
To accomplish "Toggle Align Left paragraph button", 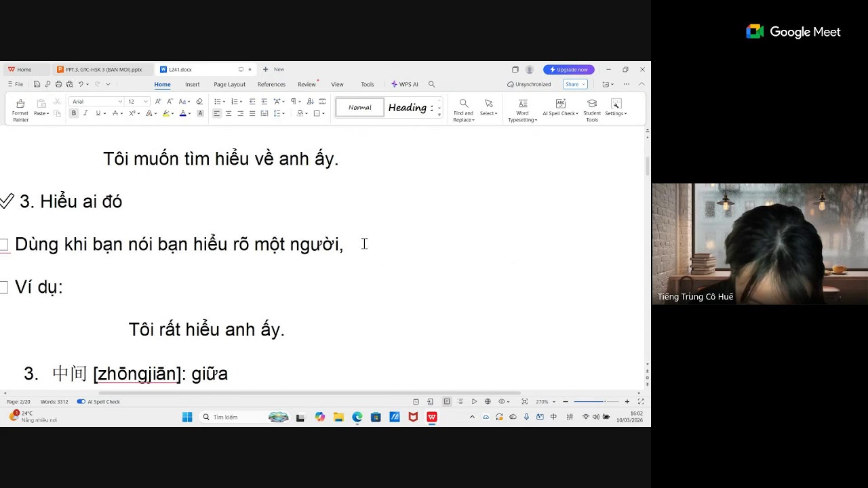I will pyautogui.click(x=217, y=113).
